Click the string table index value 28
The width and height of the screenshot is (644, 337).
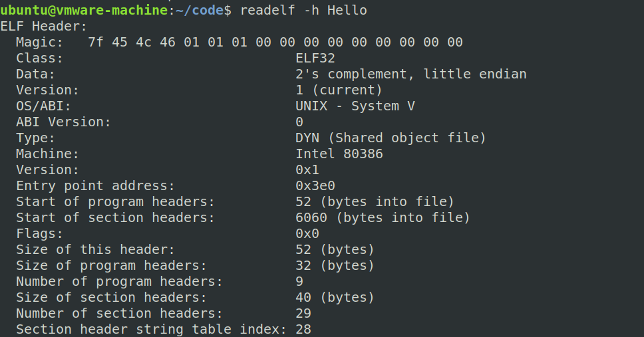click(303, 329)
